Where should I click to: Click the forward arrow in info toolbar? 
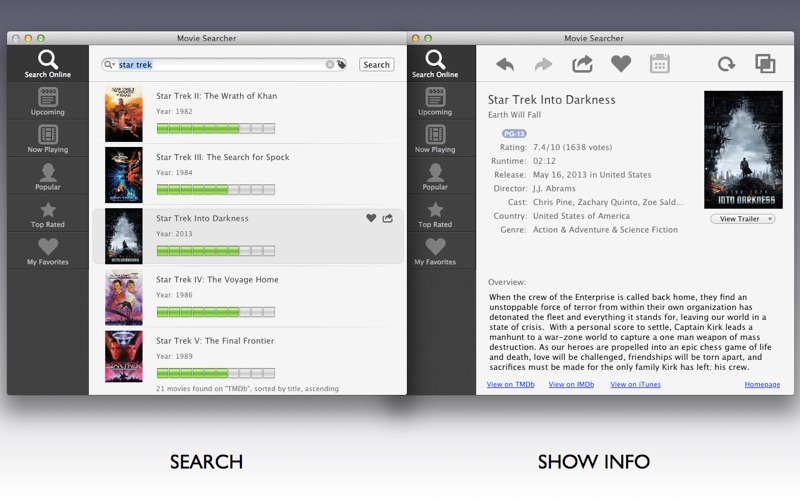tap(543, 64)
